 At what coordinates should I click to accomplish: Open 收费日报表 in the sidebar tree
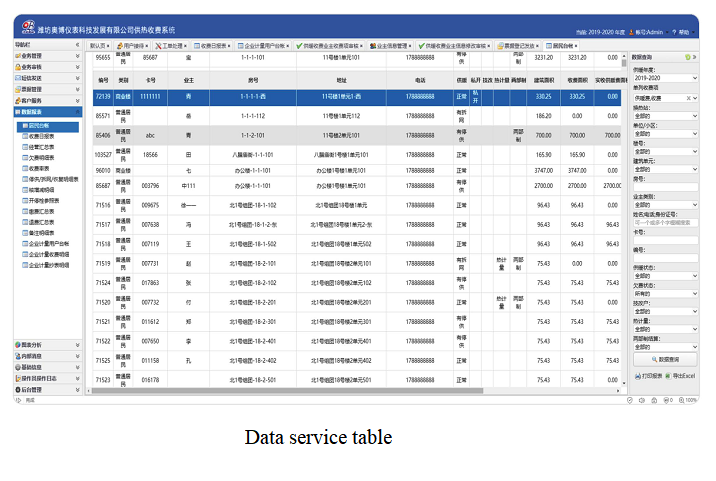(x=42, y=137)
